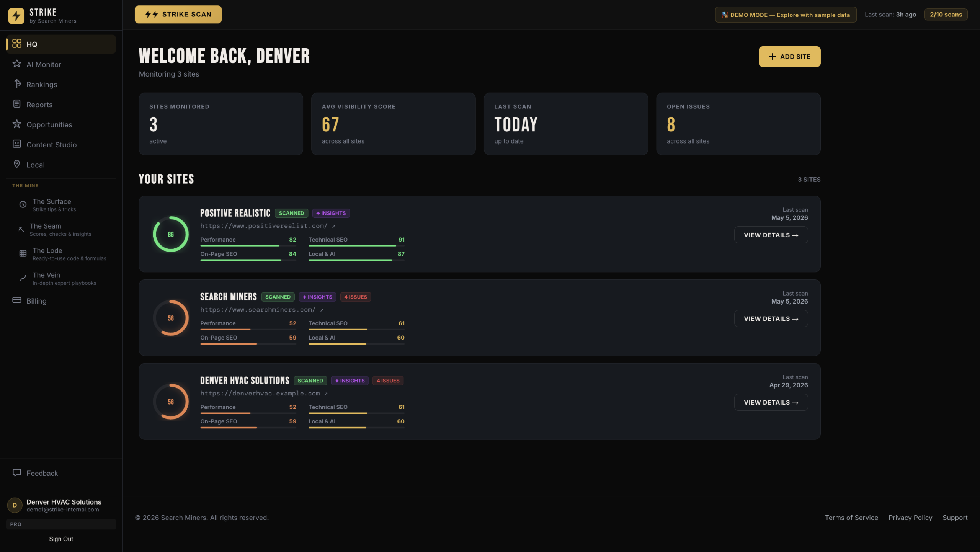980x552 pixels.
Task: Click the Strike lightning bolt logo
Action: click(16, 16)
